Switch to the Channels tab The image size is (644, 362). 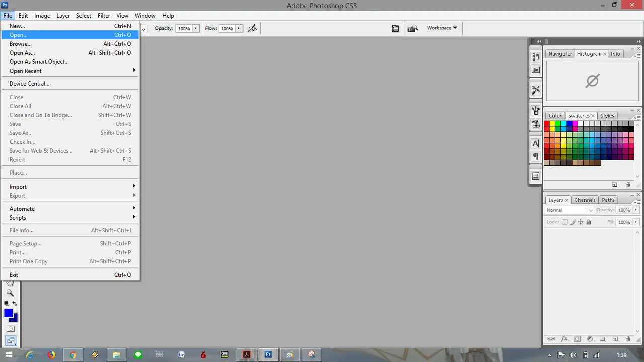585,200
